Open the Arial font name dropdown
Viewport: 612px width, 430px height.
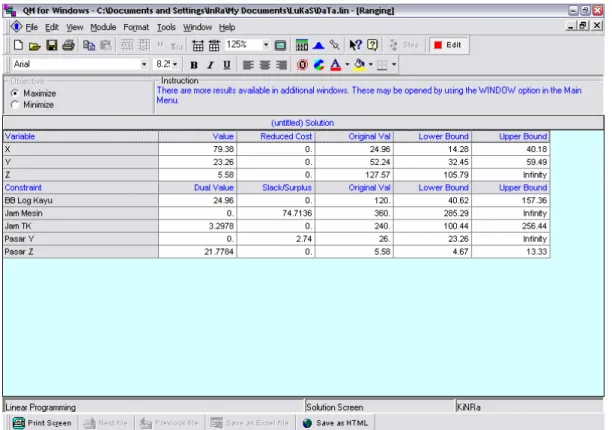(144, 64)
